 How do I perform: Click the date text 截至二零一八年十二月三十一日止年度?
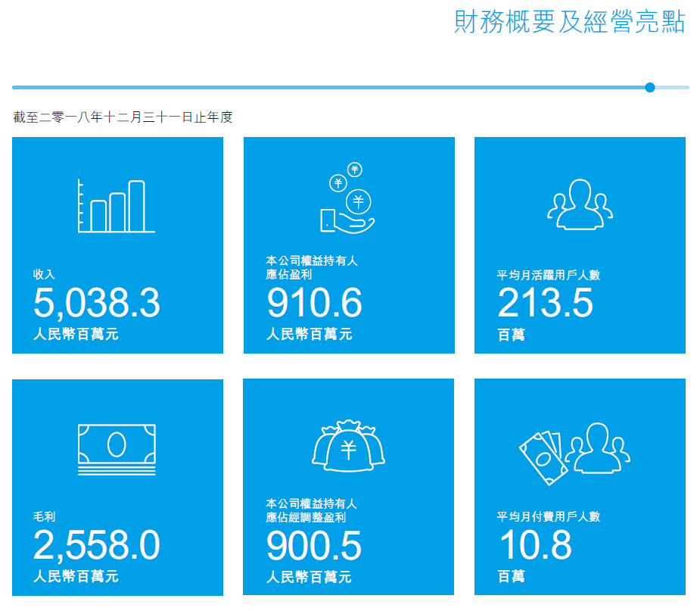click(x=123, y=117)
